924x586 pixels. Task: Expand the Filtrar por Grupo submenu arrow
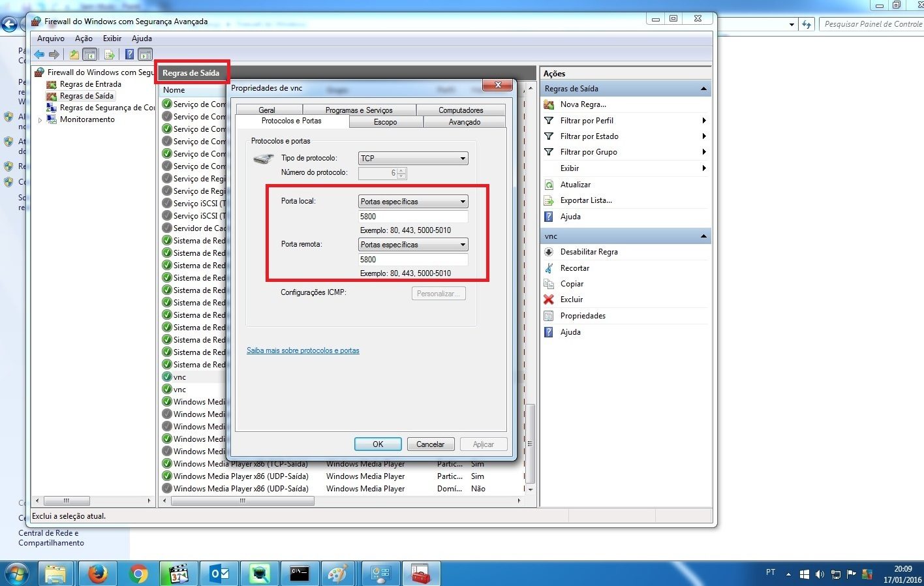(x=704, y=152)
